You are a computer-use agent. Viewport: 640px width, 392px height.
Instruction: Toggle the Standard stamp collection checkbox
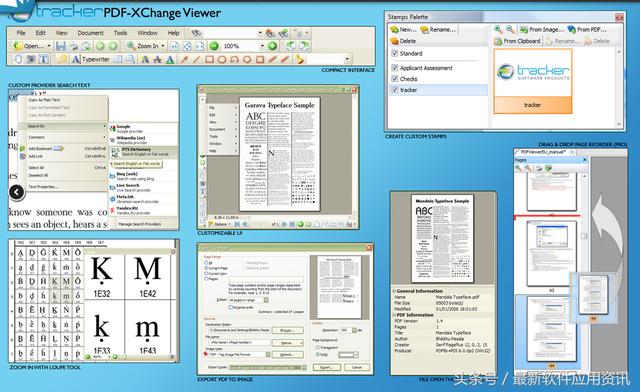tap(394, 53)
